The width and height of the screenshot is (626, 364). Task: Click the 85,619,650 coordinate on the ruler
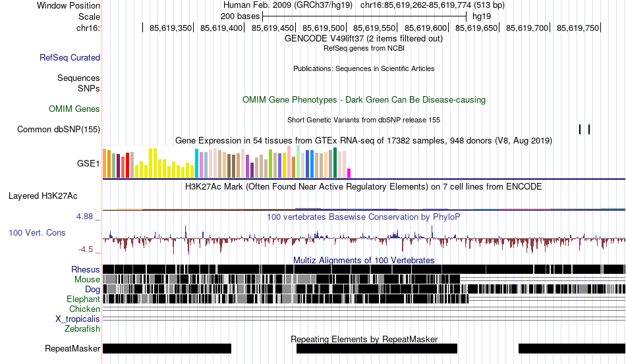476,28
